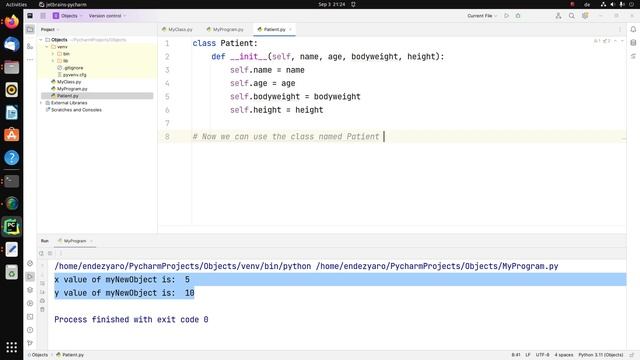Show more tool windows (three dots)
The height and width of the screenshot is (360, 640).
point(30,60)
